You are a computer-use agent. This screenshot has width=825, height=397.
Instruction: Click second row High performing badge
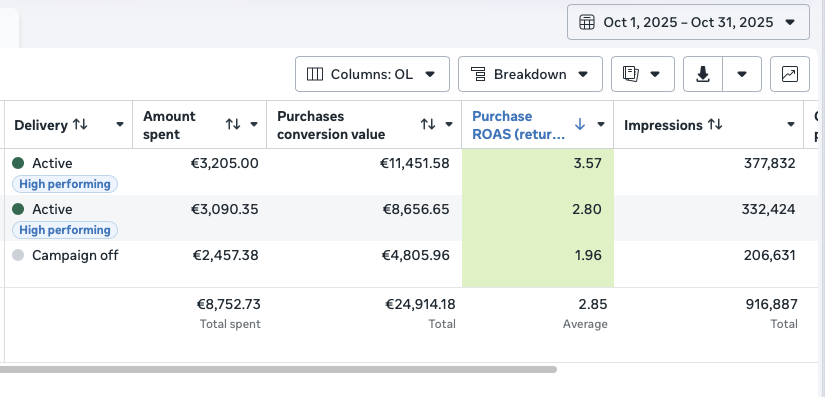[65, 230]
